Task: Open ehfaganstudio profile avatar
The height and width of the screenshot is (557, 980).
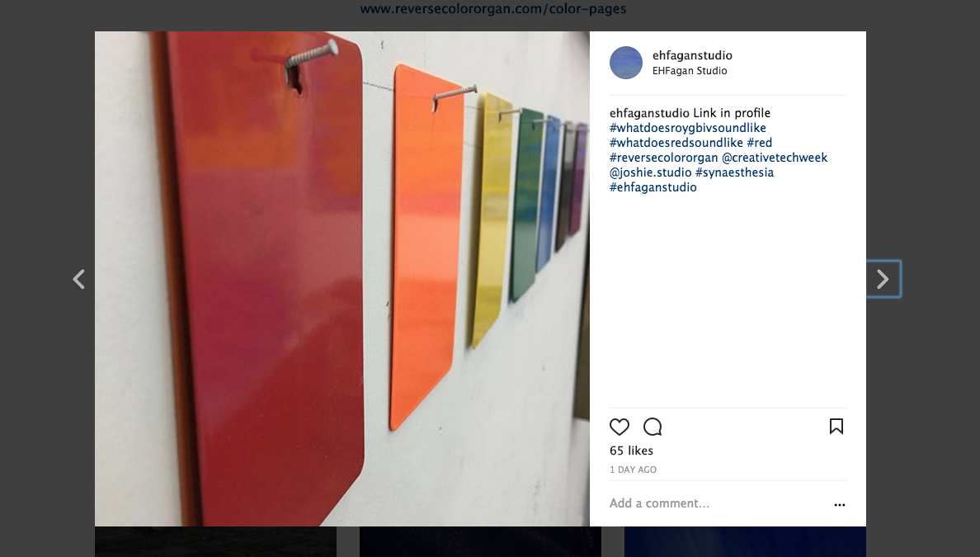Action: 625,63
